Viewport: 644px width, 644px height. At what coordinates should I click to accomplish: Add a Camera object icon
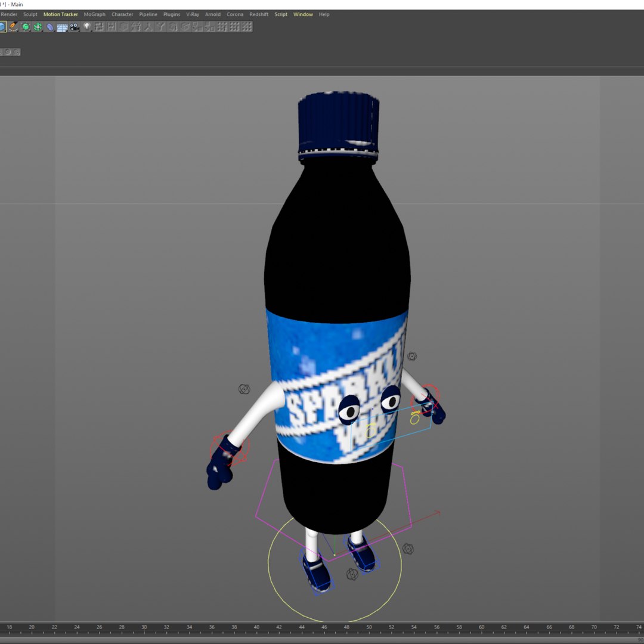[x=75, y=27]
